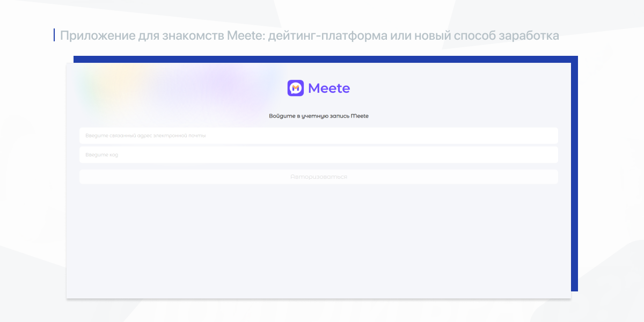Screen dimensions: 644x322
Task: Click the blue vertical bar before the title
Action: [54, 35]
